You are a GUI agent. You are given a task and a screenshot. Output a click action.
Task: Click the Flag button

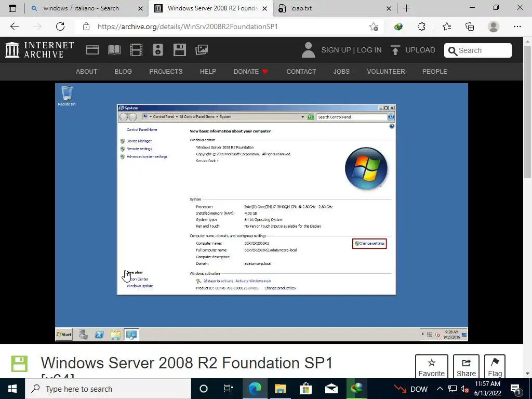[x=495, y=367]
